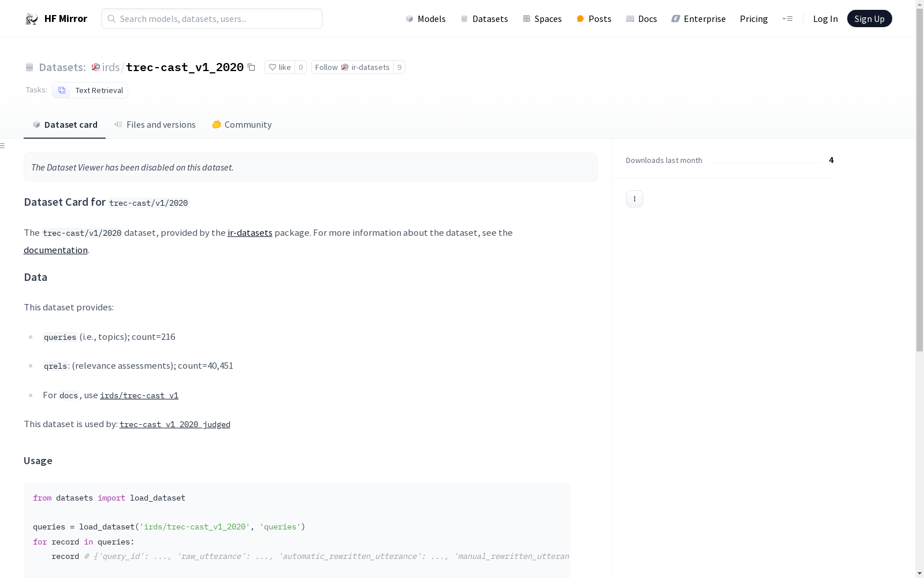
Task: Open the Pricing page
Action: coord(754,18)
